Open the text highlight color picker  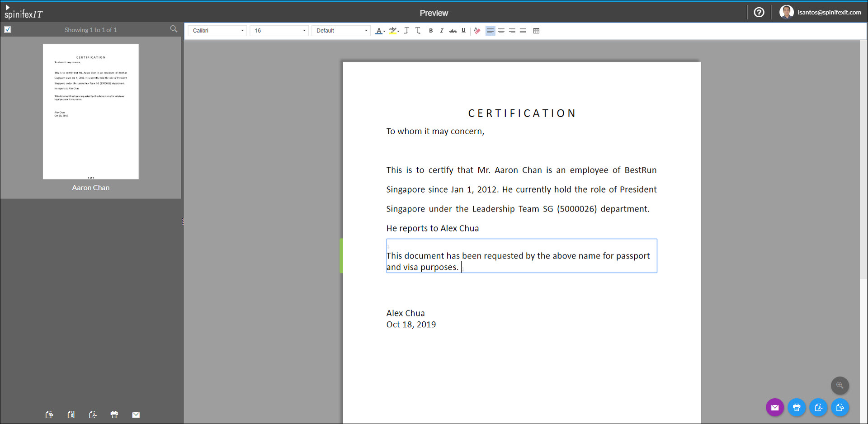(394, 31)
